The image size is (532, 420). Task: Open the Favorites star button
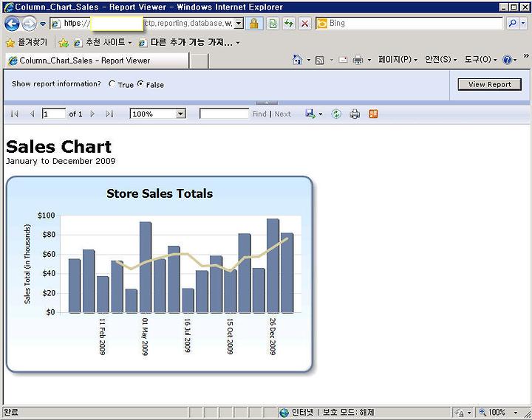pos(27,42)
